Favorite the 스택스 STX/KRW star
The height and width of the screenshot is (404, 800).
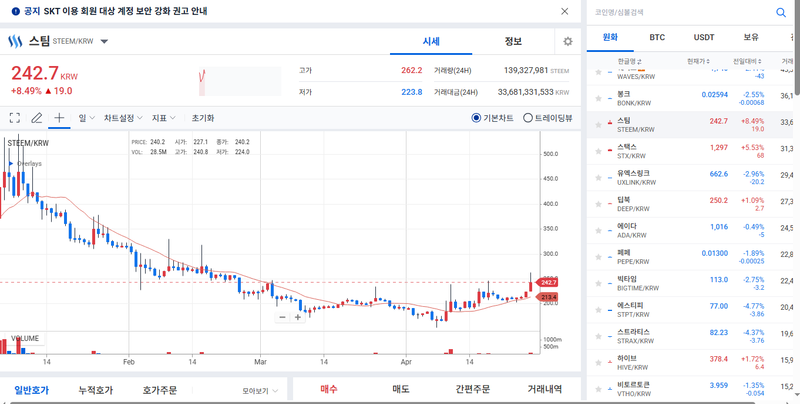(598, 152)
